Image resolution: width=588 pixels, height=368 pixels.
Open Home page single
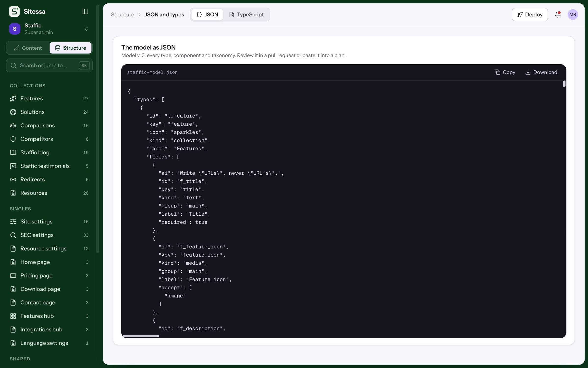[49, 262]
